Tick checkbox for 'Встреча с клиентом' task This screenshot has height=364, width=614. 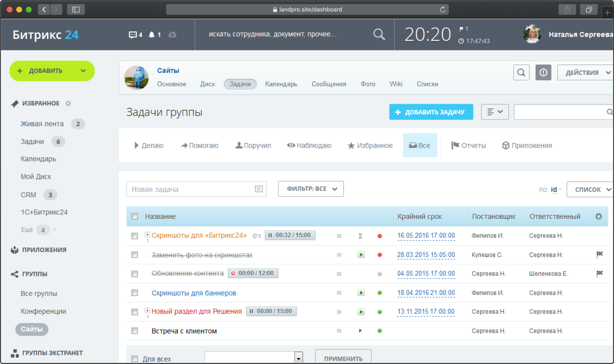coord(135,331)
